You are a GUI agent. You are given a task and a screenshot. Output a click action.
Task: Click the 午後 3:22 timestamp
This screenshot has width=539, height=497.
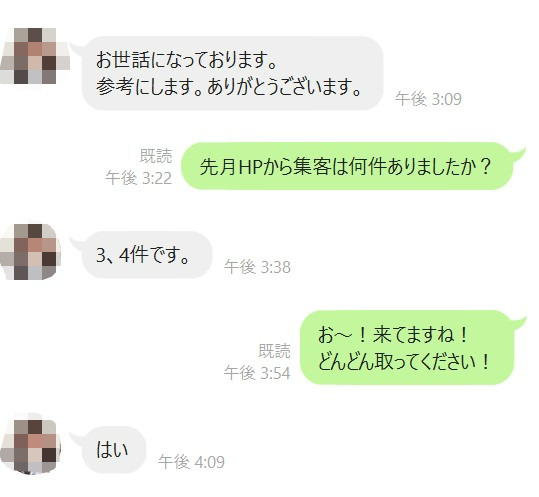point(138,178)
